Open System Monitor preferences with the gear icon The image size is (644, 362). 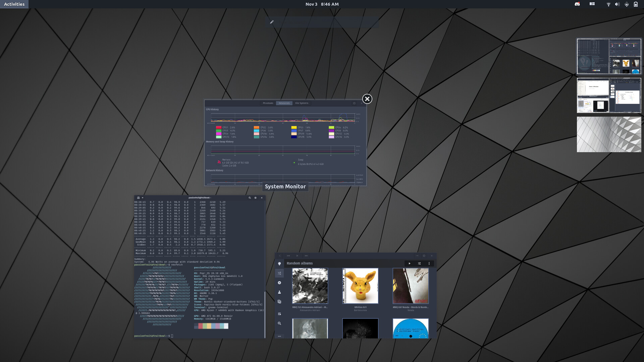point(354,103)
